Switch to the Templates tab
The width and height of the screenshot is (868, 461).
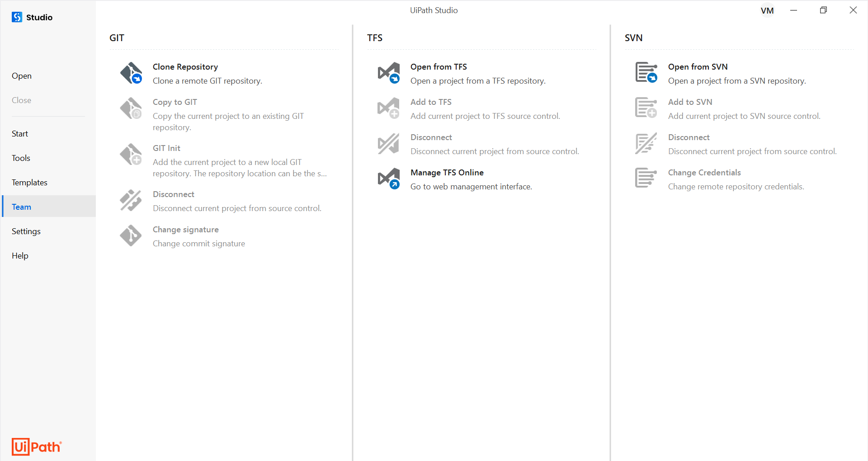tap(29, 183)
